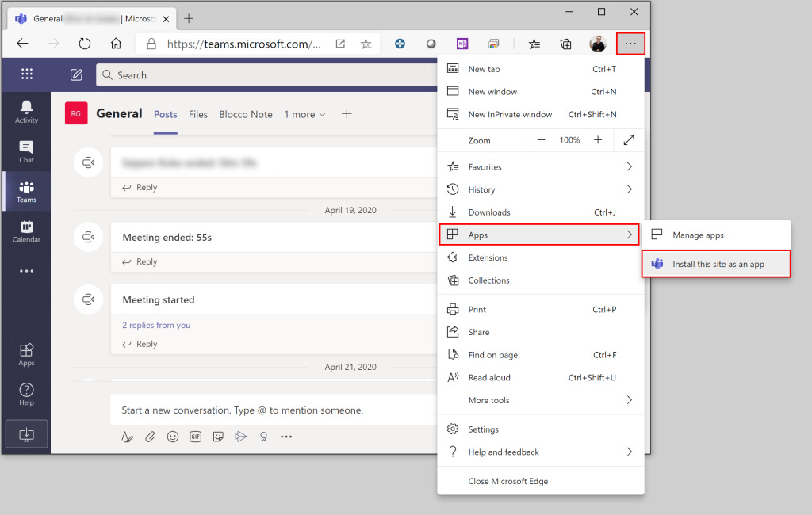Open the Teams app launcher grid
Image resolution: width=812 pixels, height=515 pixels.
point(27,74)
